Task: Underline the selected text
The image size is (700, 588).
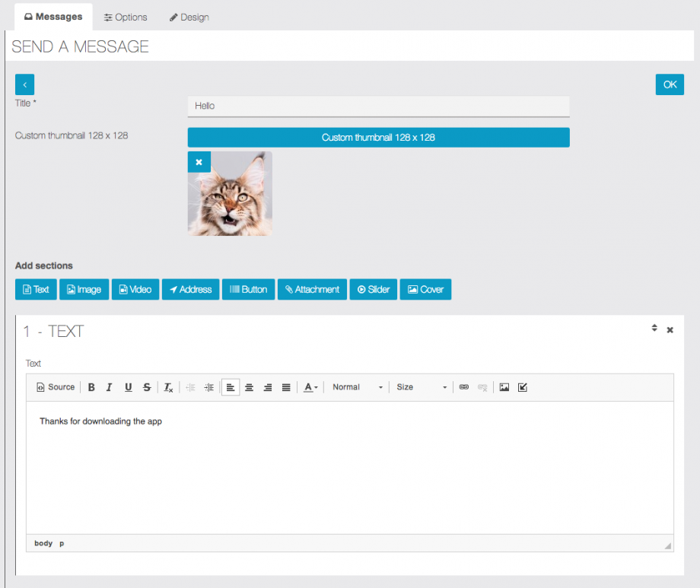Action: (129, 387)
